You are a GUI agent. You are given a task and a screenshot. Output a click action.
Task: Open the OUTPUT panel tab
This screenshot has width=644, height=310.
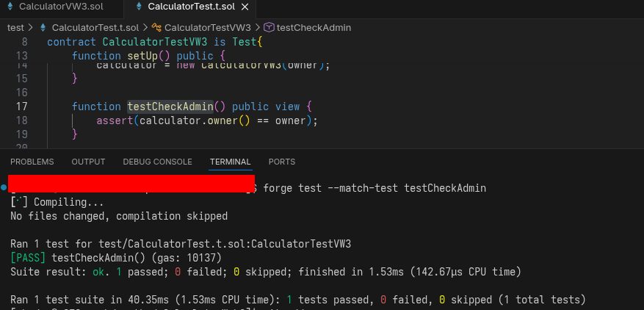(88, 162)
